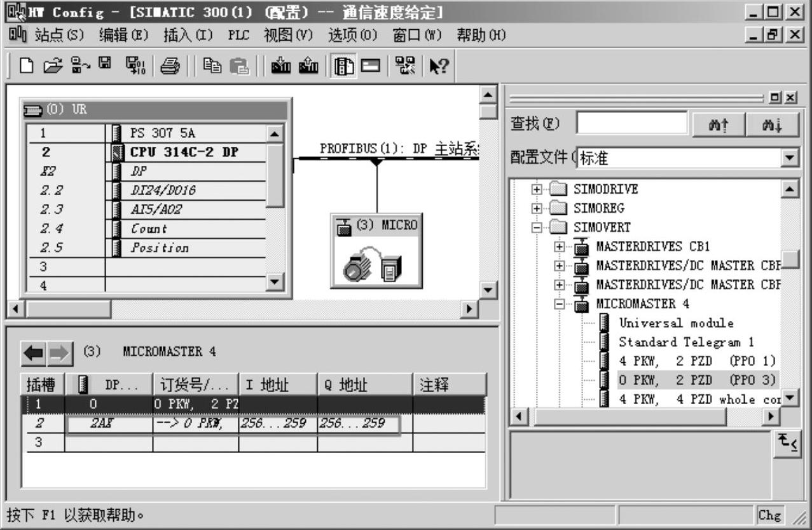Click the I 地址 column header
812x530 pixels.
(278, 384)
